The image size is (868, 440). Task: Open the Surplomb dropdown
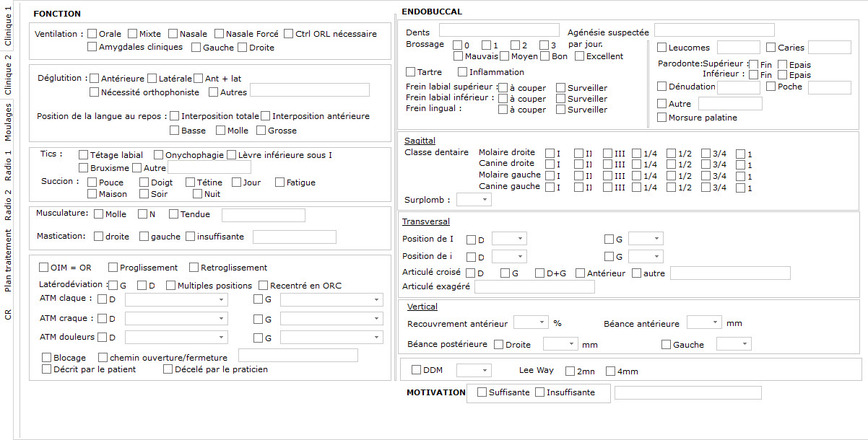click(474, 199)
